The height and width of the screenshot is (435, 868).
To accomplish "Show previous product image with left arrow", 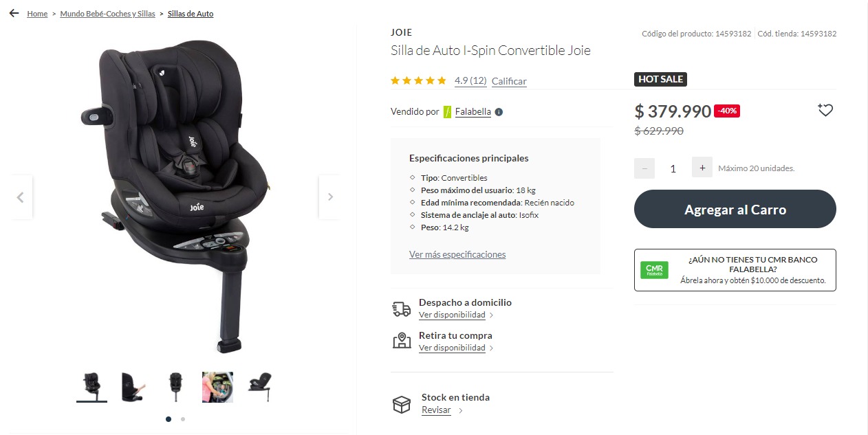I will click(21, 197).
